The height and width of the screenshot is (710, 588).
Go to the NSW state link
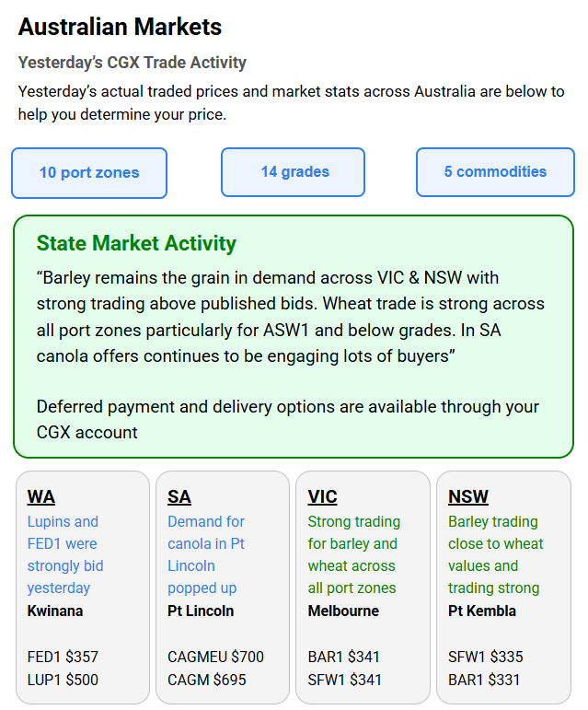pos(467,497)
